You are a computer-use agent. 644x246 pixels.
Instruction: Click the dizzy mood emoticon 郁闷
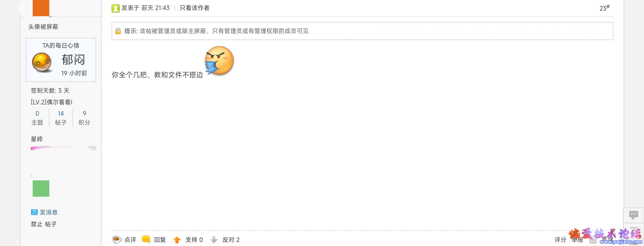[x=42, y=62]
